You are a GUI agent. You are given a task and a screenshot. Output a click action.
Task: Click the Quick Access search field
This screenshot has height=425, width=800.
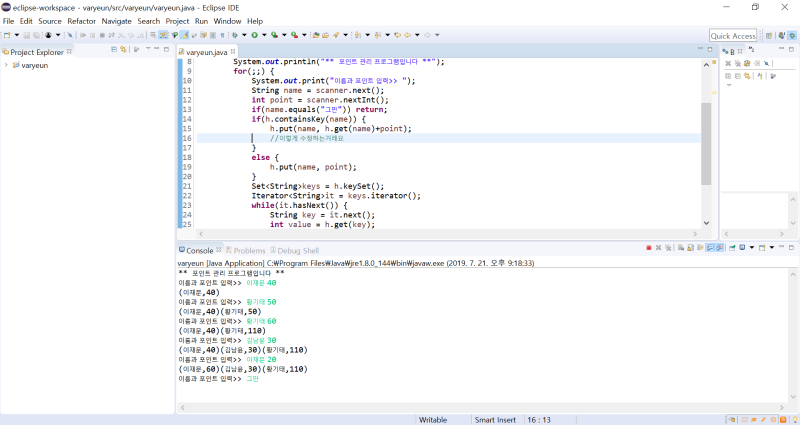click(x=733, y=36)
